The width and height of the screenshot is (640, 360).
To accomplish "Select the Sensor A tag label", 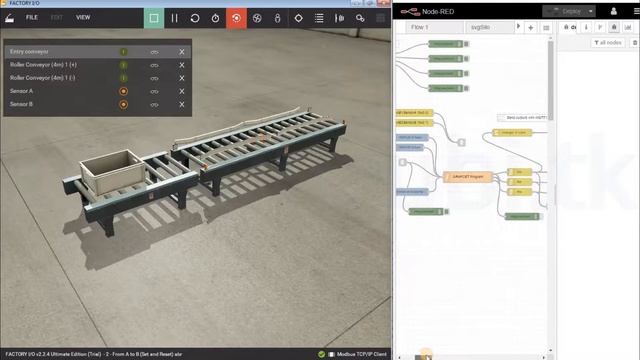I will pos(21,91).
